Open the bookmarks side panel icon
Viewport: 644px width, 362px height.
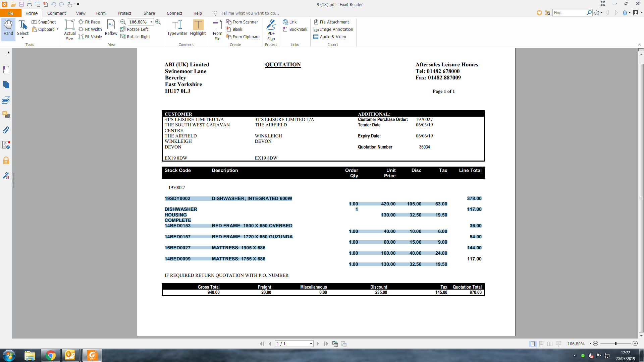pyautogui.click(x=6, y=69)
